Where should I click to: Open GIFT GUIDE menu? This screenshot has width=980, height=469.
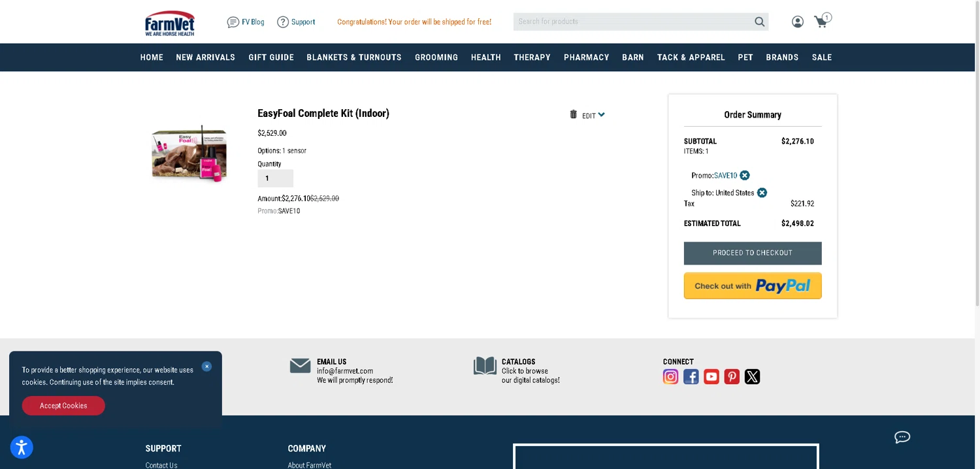coord(271,57)
